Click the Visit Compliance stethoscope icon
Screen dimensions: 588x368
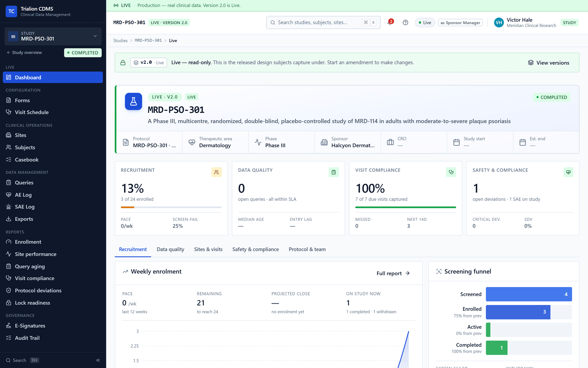(451, 172)
